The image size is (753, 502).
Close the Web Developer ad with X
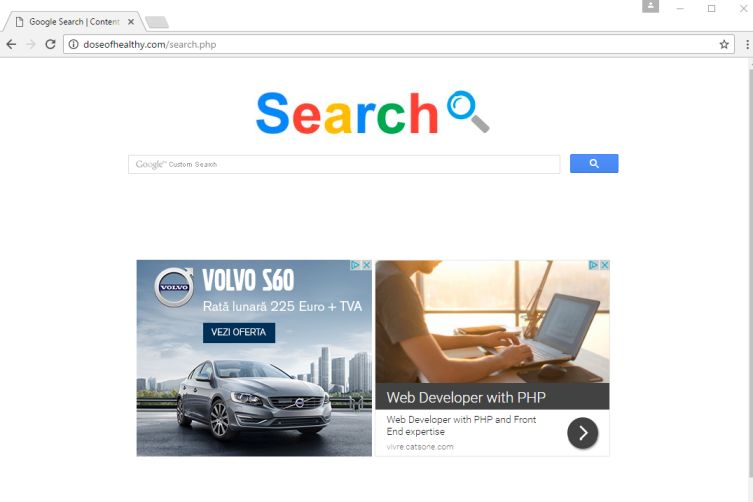(x=605, y=265)
